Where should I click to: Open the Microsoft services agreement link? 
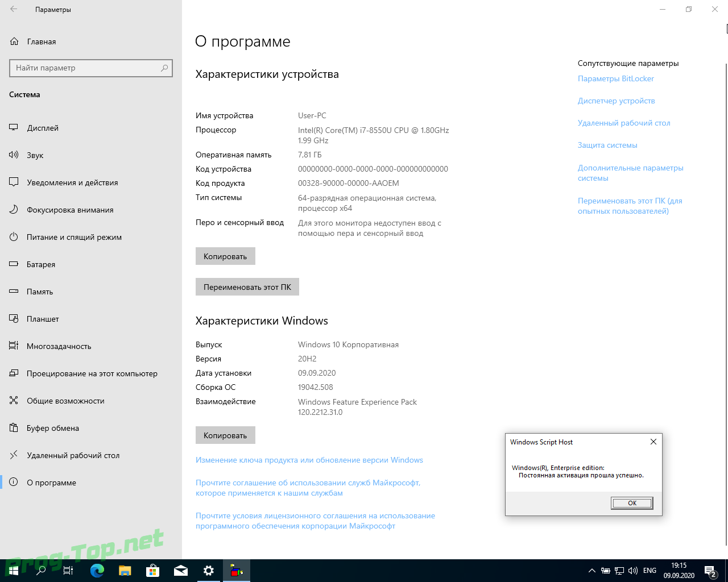(x=308, y=488)
